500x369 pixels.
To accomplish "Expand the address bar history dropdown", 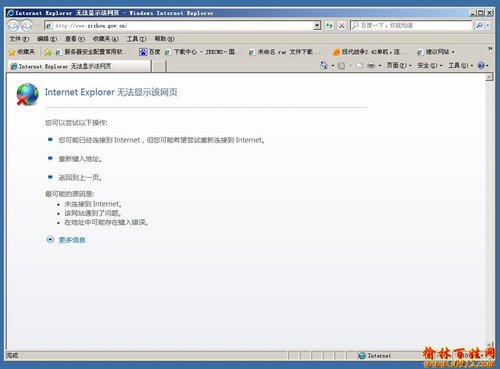I will pos(317,25).
